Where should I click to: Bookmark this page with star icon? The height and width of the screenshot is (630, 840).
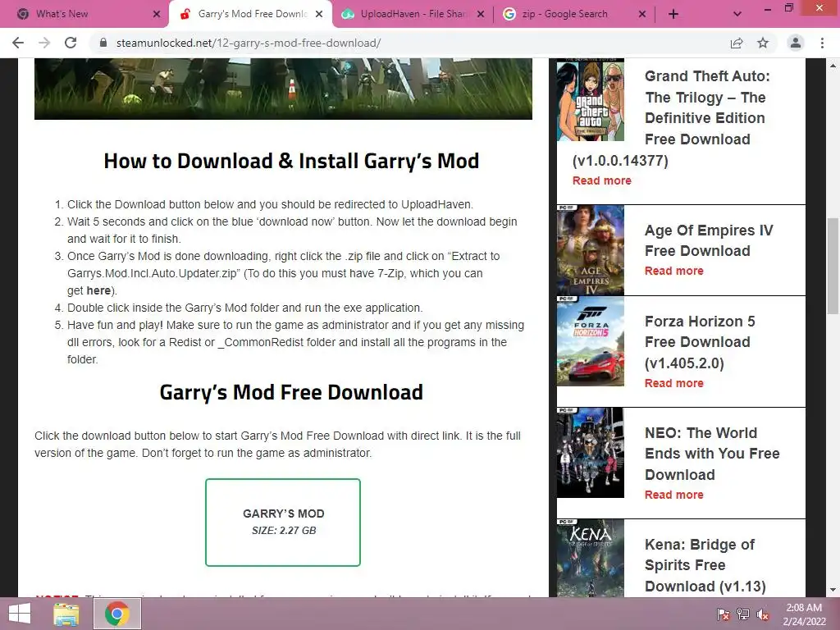763,43
